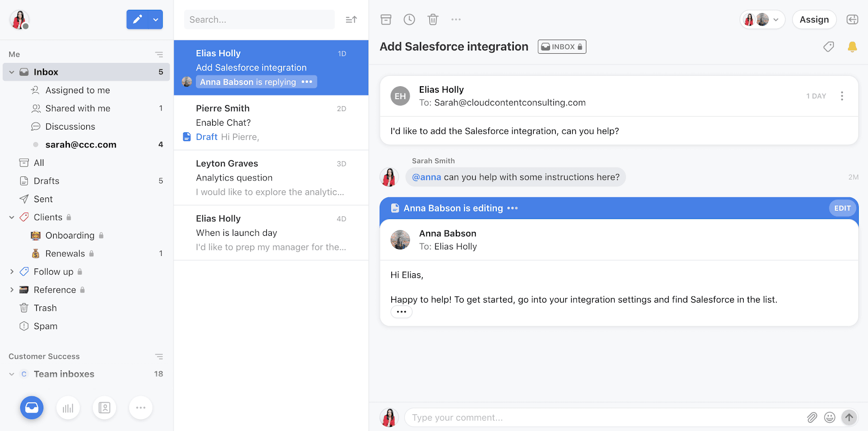This screenshot has width=868, height=431.
Task: Open Discussions in sidebar
Action: pos(70,126)
